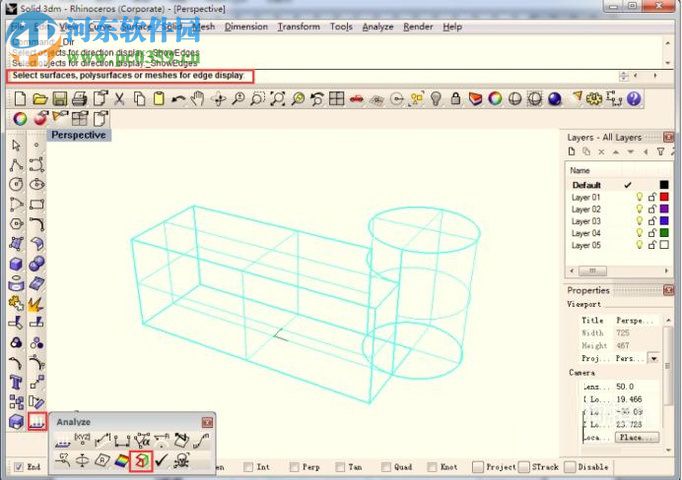Toggle the End osnap checkbox
Screen dimensions: 682x480
19,467
